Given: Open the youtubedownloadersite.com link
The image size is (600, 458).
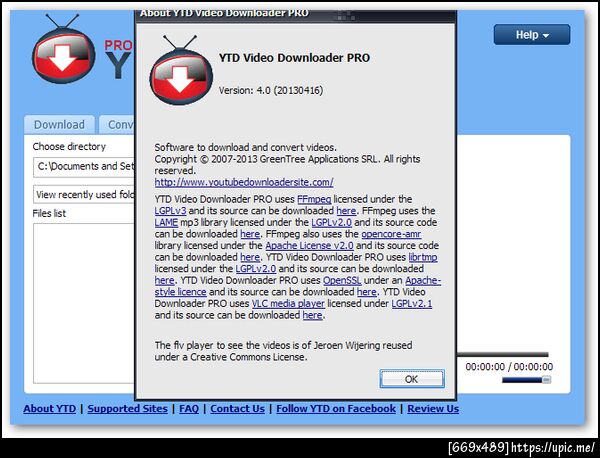Looking at the screenshot, I should [244, 182].
